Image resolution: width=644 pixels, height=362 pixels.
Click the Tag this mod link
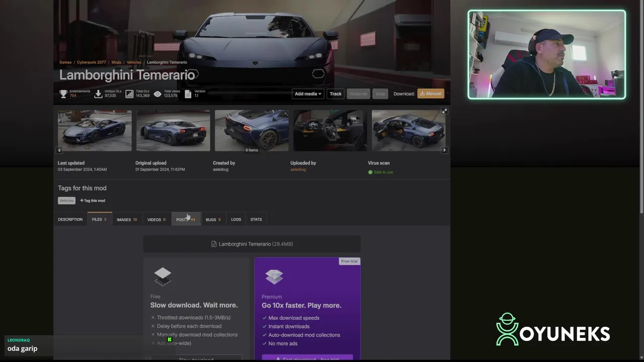pos(93,201)
